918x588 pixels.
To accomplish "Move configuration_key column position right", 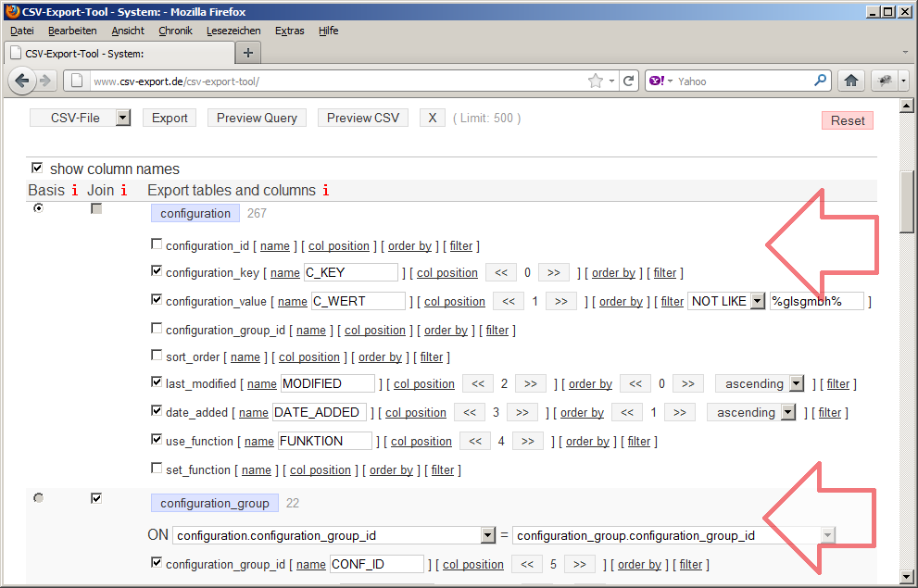I will point(553,272).
